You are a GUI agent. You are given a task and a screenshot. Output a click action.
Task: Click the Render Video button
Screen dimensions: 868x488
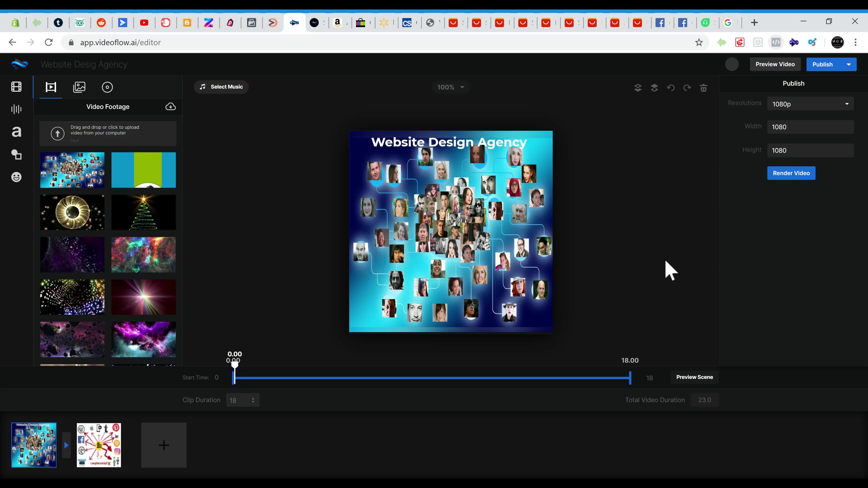pyautogui.click(x=791, y=173)
